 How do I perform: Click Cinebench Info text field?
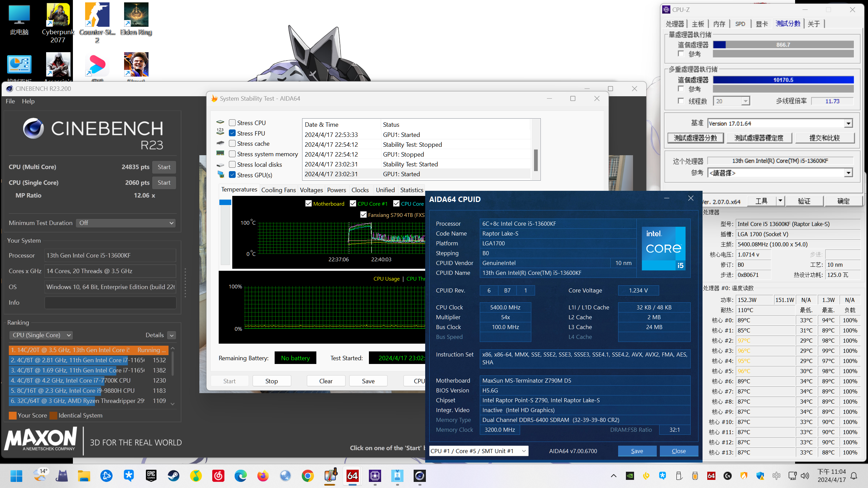(x=110, y=303)
